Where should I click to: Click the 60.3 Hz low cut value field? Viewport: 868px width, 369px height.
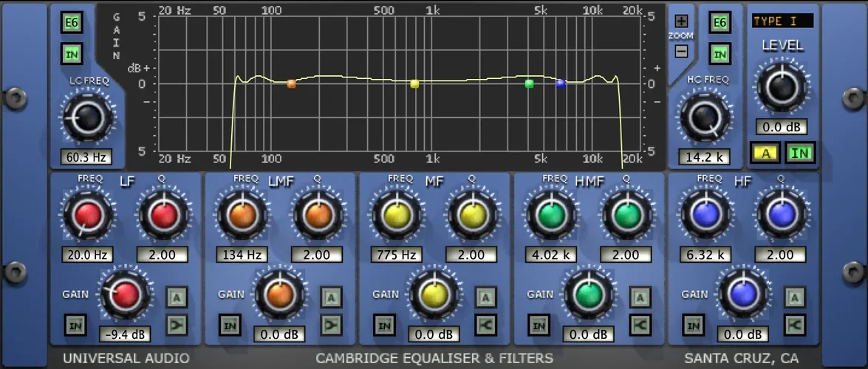click(86, 157)
